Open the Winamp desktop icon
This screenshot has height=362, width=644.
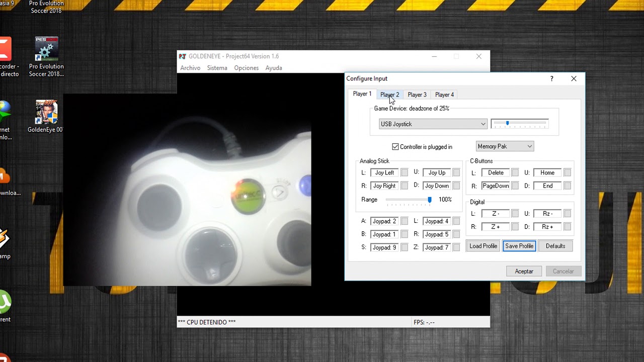pos(5,244)
